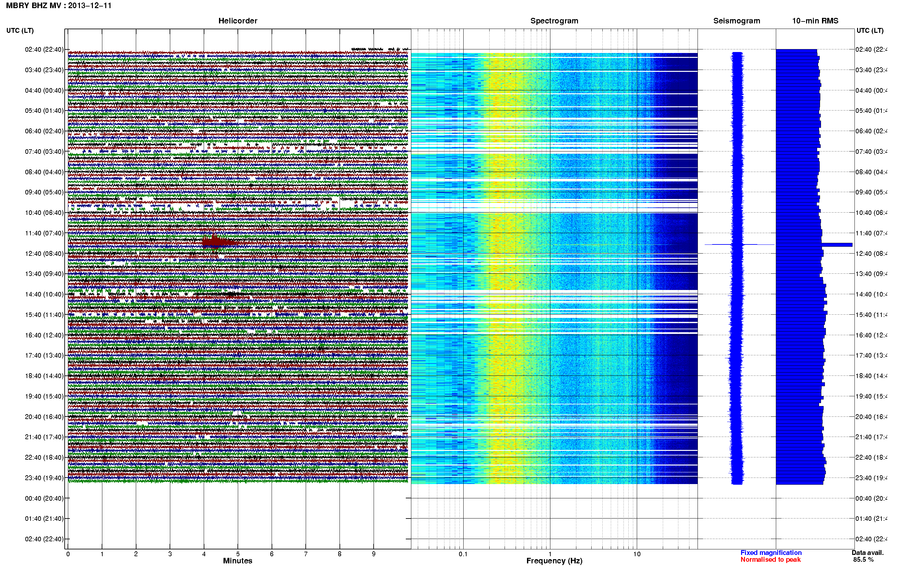Click tick '7' on the Minutes axis
The height and width of the screenshot is (578, 924).
[306, 554]
